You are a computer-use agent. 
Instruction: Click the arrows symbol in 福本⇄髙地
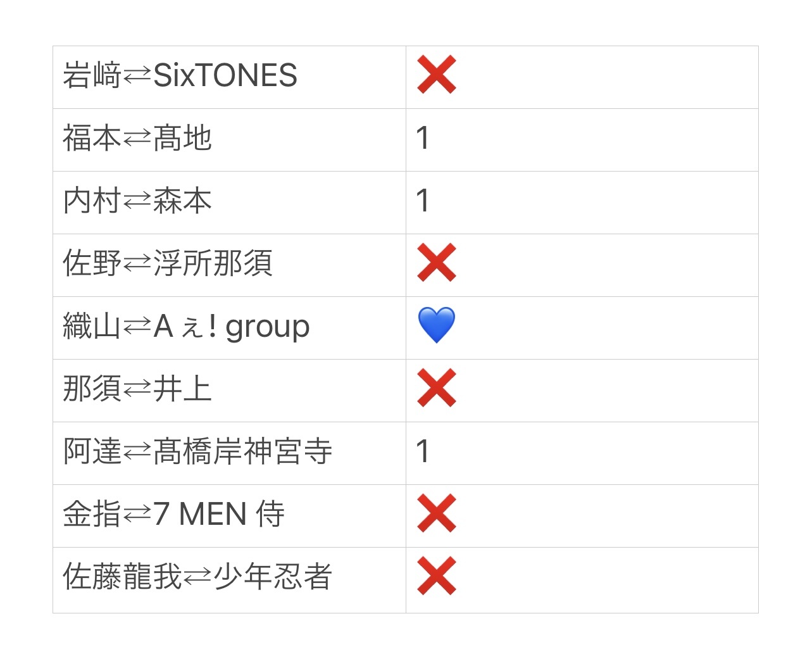pyautogui.click(x=137, y=139)
